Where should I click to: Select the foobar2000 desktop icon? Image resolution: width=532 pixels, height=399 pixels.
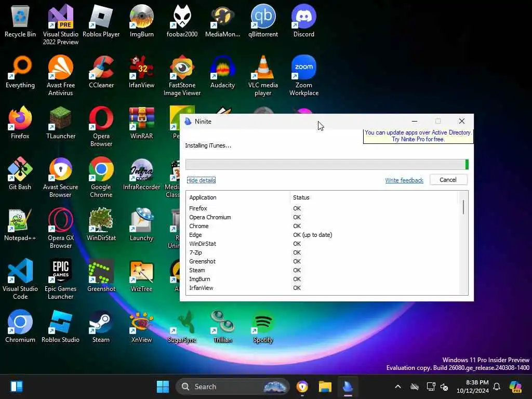point(182,21)
